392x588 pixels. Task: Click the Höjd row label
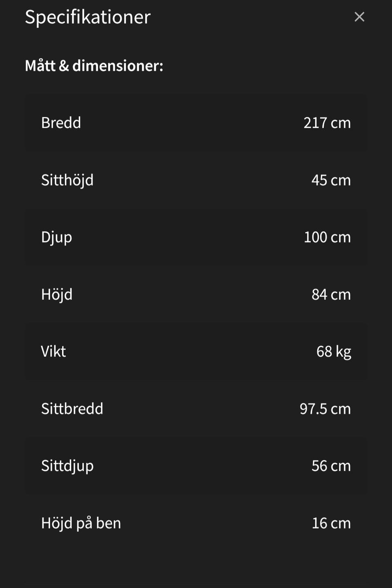tap(57, 294)
